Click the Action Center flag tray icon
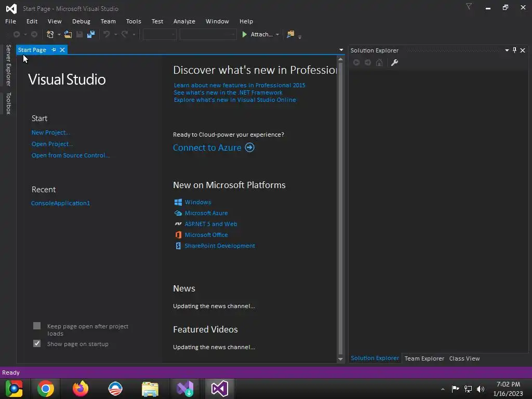 point(455,389)
